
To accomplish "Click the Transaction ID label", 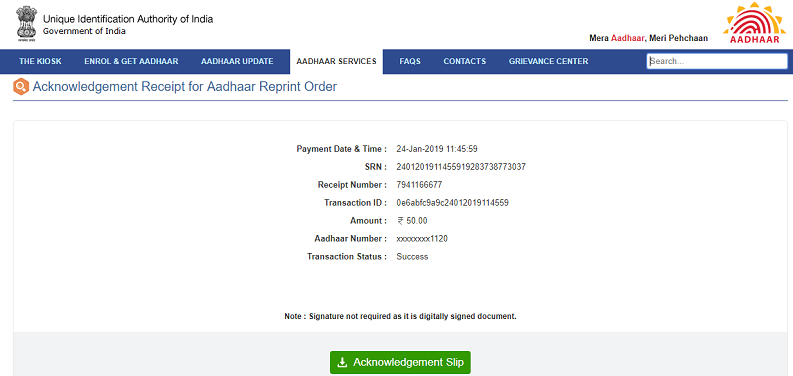I will pyautogui.click(x=356, y=203).
